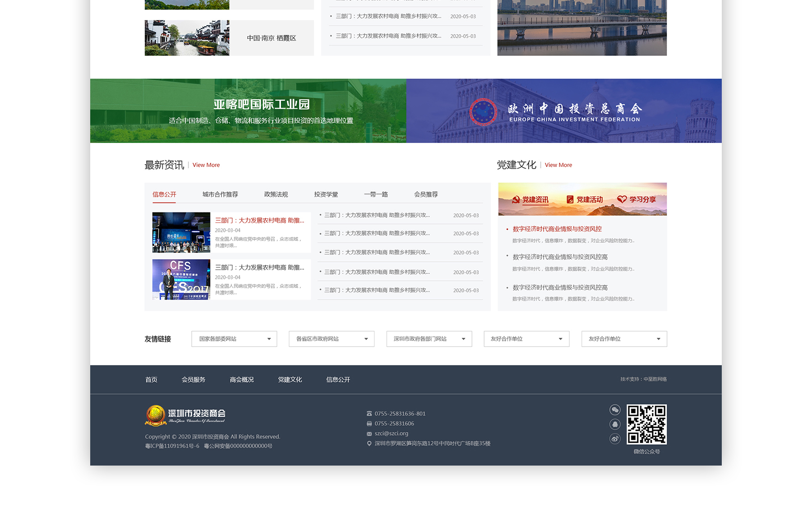The width and height of the screenshot is (812, 526).
Task: Click View More next to 最新资讯
Action: [x=206, y=165]
